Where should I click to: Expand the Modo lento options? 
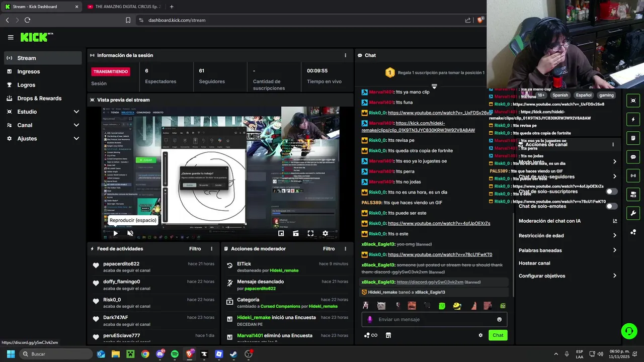615,162
